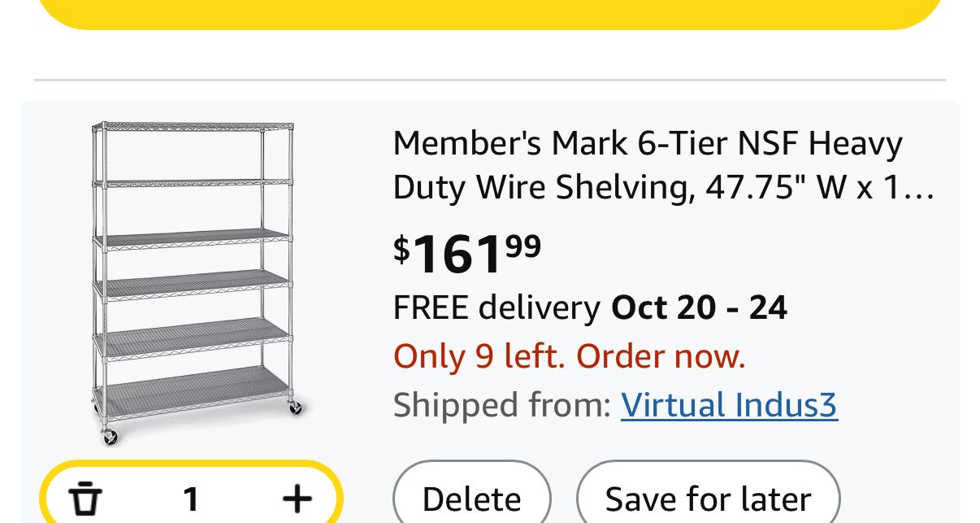Tap the Save for later button

(x=708, y=498)
